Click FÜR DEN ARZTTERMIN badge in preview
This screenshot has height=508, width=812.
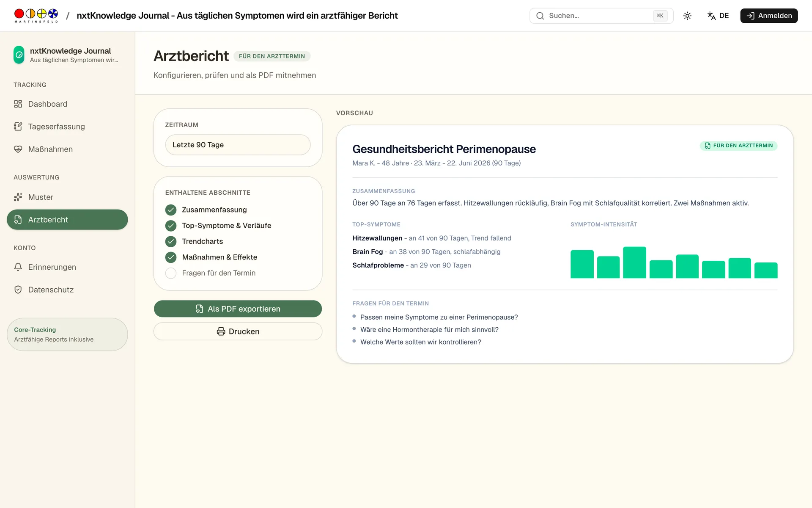(738, 146)
